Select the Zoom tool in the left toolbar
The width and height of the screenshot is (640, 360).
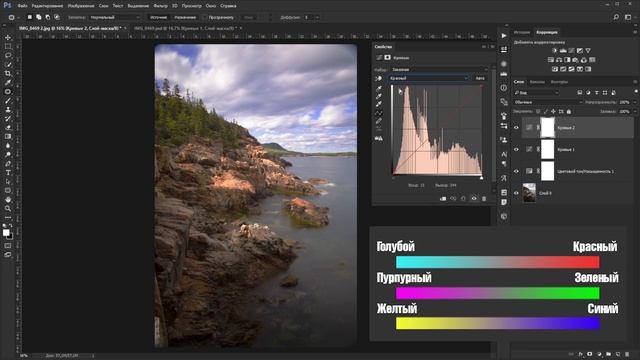click(8, 209)
